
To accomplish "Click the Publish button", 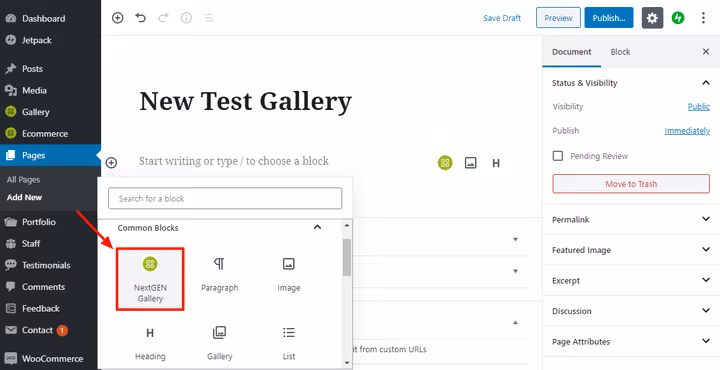I will (609, 18).
